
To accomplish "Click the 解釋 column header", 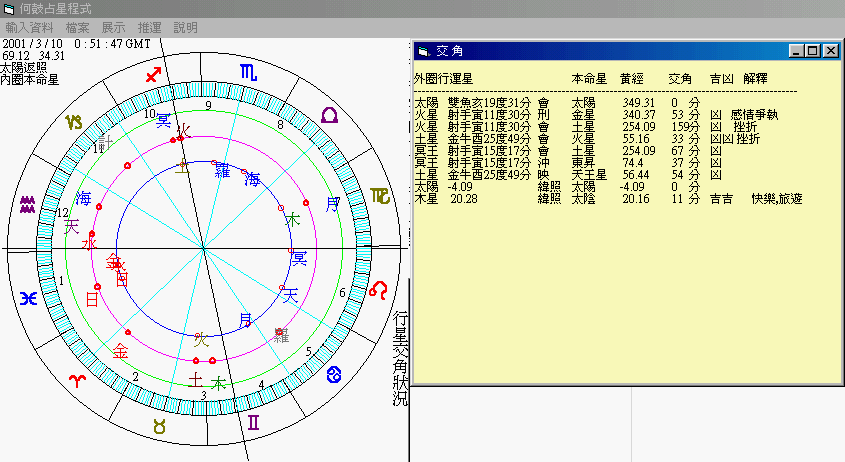I will pos(755,79).
